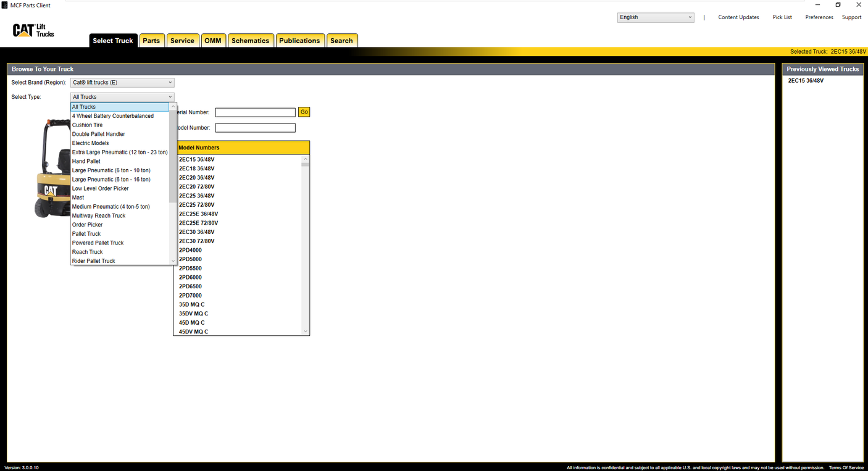
Task: Click inside the Serial Number input field
Action: click(x=255, y=112)
